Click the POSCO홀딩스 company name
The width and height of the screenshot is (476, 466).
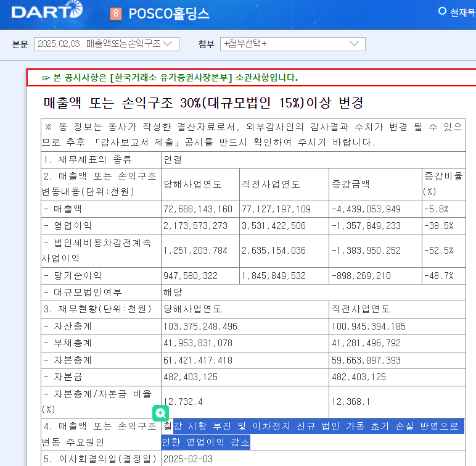pos(169,14)
